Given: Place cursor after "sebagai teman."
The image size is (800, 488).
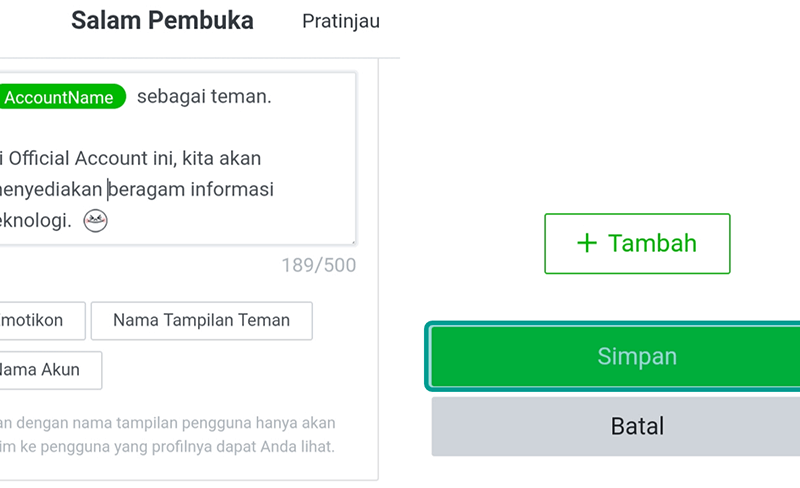Looking at the screenshot, I should pos(273,96).
